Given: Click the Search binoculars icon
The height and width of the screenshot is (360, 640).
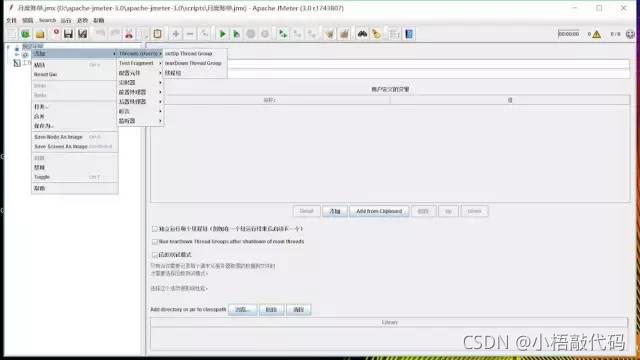Looking at the screenshot, I should [362, 34].
